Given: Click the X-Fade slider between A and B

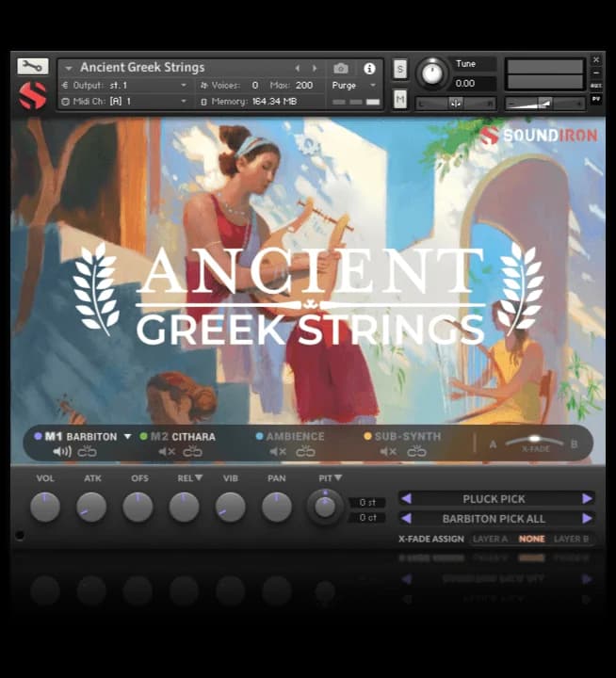Looking at the screenshot, I should [535, 442].
